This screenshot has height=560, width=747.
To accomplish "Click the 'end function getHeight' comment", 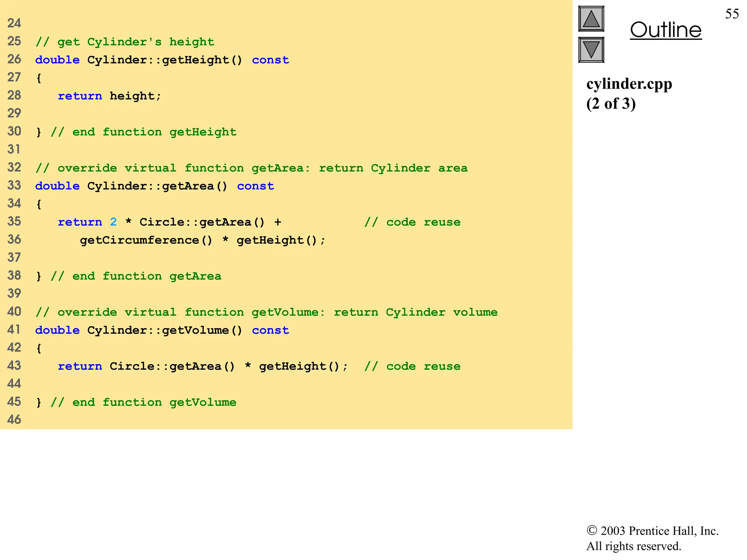I will [x=144, y=132].
